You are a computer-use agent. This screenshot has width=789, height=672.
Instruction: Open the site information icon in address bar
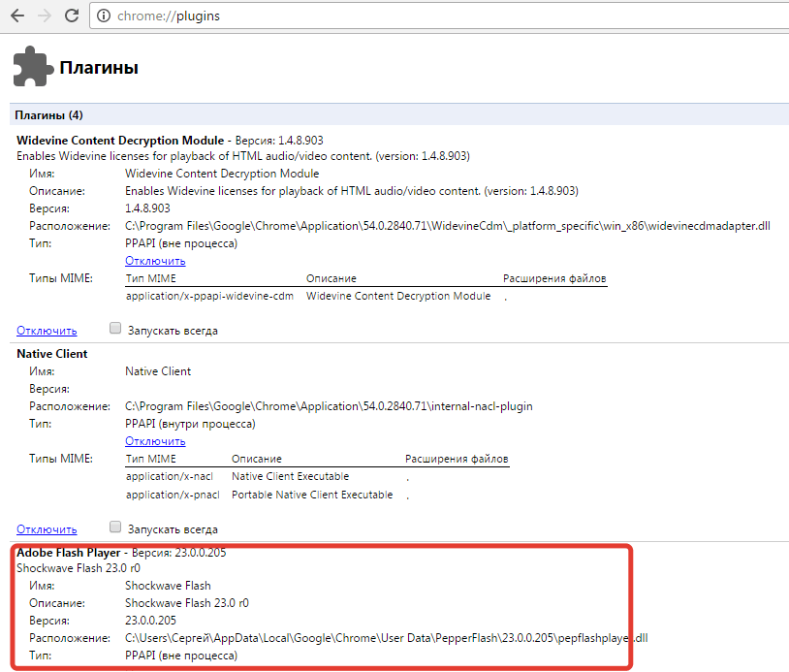(104, 16)
